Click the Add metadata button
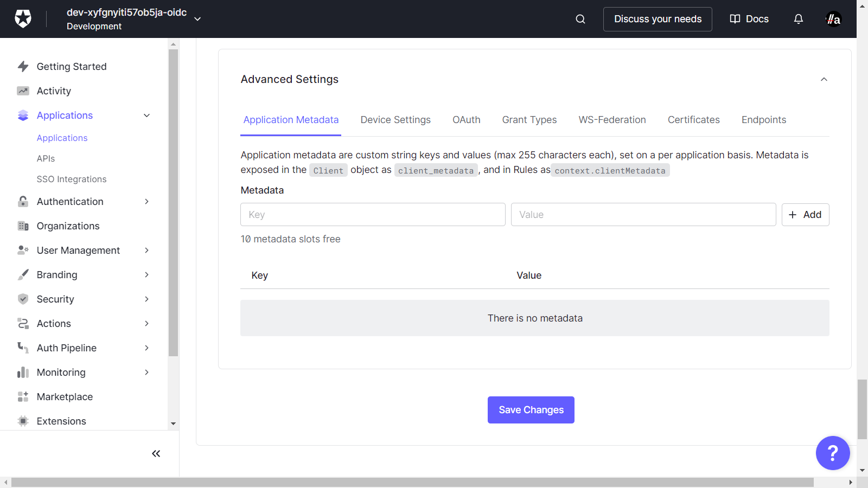 [x=805, y=215]
